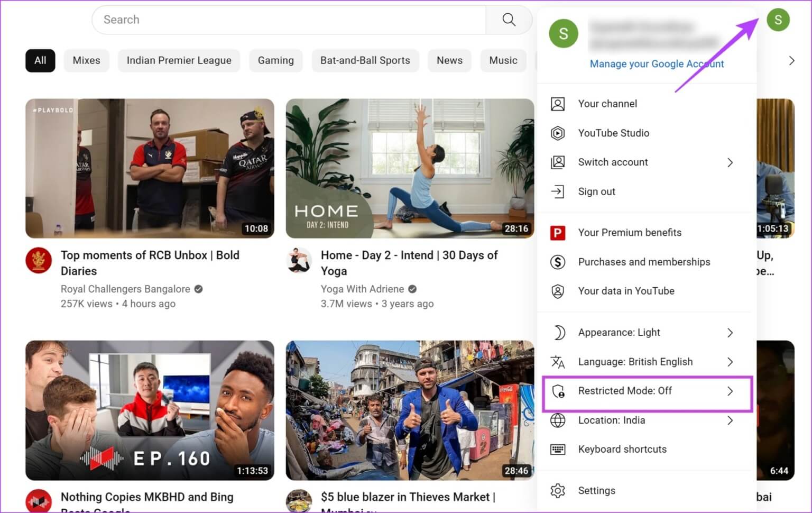The image size is (812, 513).
Task: Click the Sign out arrow icon
Action: click(x=558, y=191)
